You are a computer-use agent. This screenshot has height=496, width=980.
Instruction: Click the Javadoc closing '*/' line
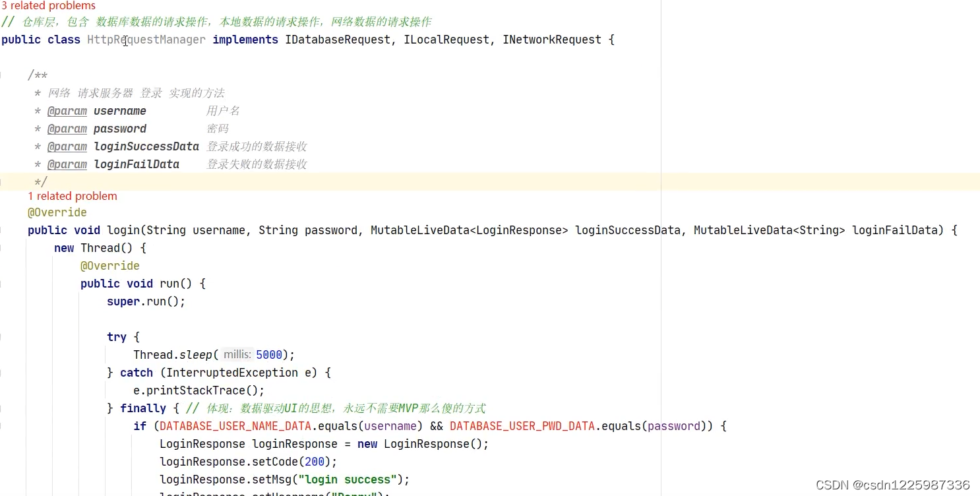41,182
